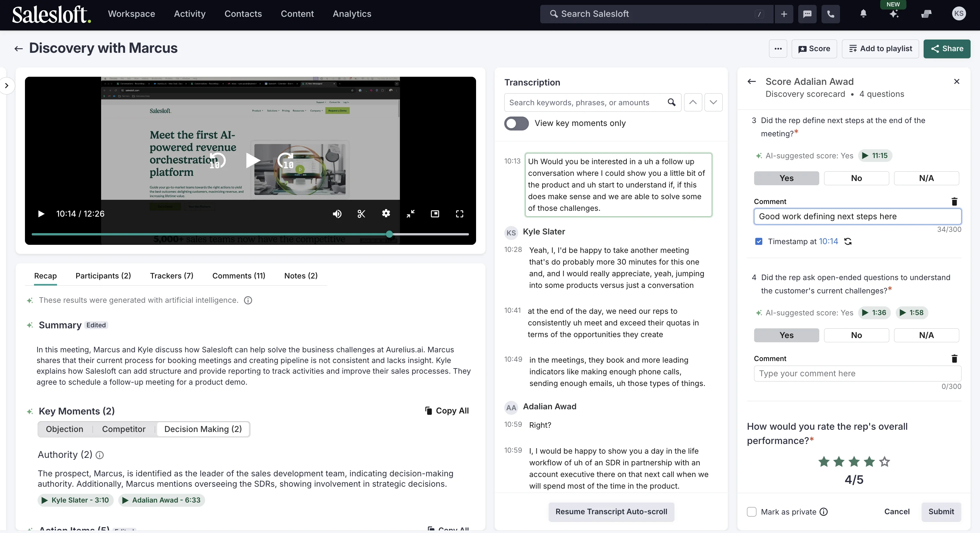Play the 1:58 AI-suggested timestamp

pyautogui.click(x=912, y=312)
